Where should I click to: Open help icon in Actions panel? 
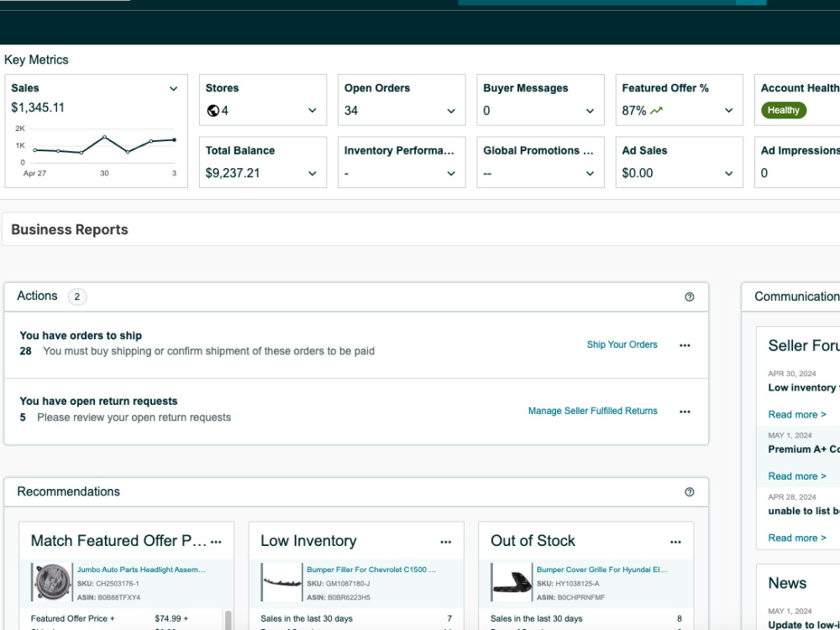[690, 297]
